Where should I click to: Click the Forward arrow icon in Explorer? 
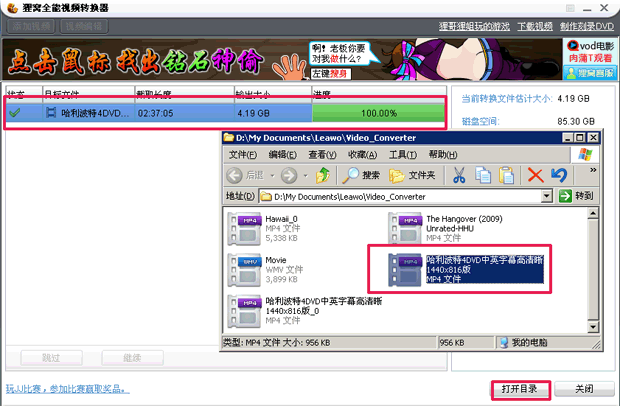pos(289,175)
